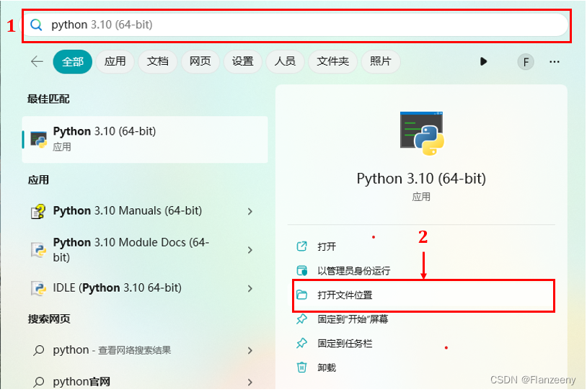Viewport: 587px width, 392px height.
Task: Click the search box containing python text
Action: [296, 25]
